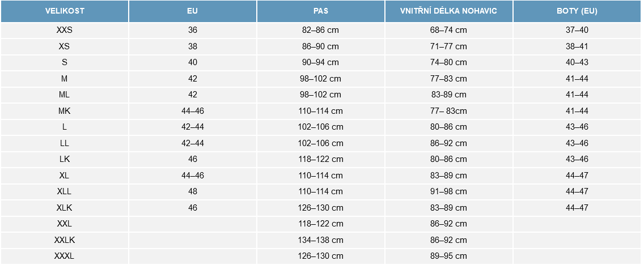Image resolution: width=644 pixels, height=265 pixels.
Task: Click the 77– 83cm inseam in MK row
Action: 448,111
